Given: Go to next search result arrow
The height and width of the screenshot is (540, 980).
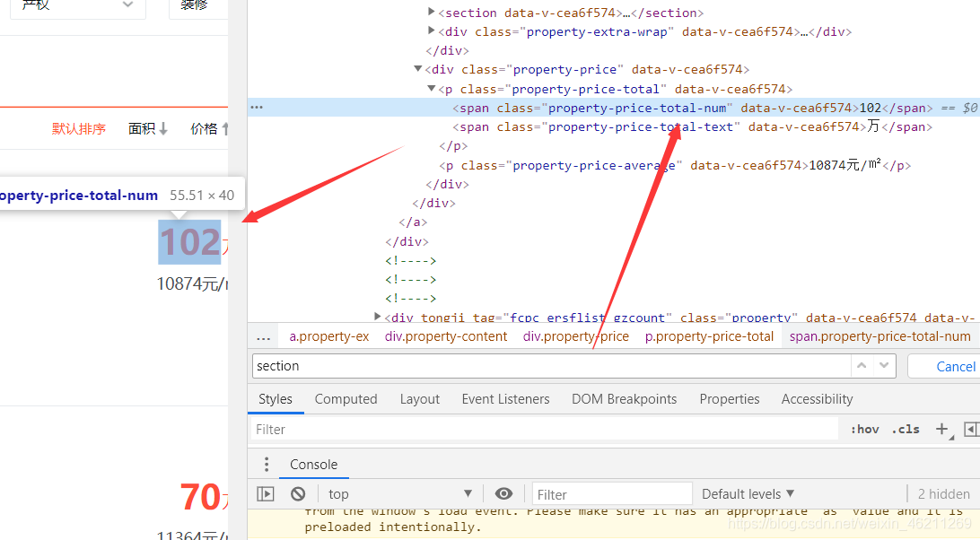Looking at the screenshot, I should [x=884, y=366].
